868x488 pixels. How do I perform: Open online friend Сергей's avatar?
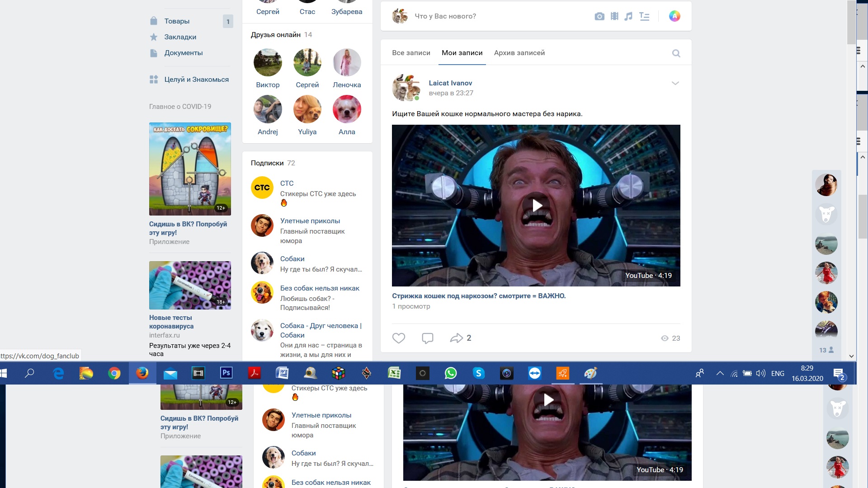click(x=307, y=62)
